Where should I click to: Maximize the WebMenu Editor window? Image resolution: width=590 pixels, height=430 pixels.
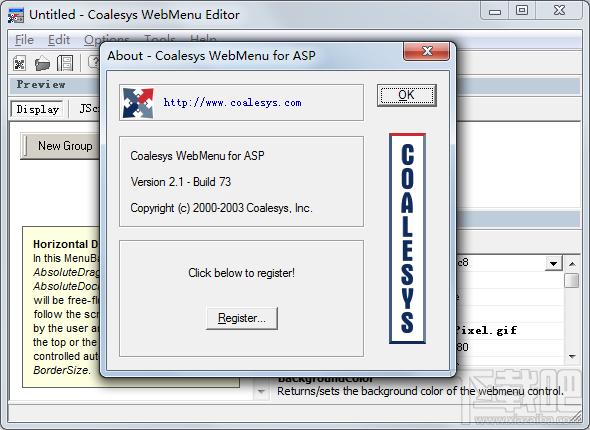tap(522, 10)
